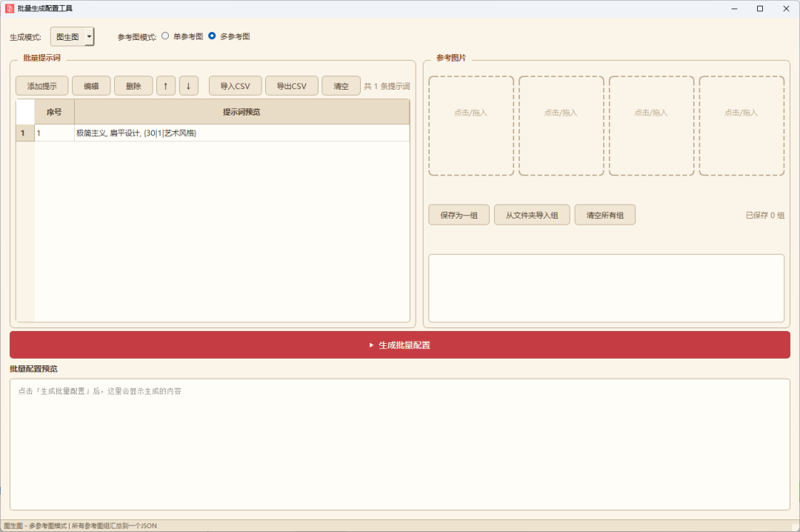Close the 批量生成配置工具 window
The image size is (800, 532).
tap(786, 8)
